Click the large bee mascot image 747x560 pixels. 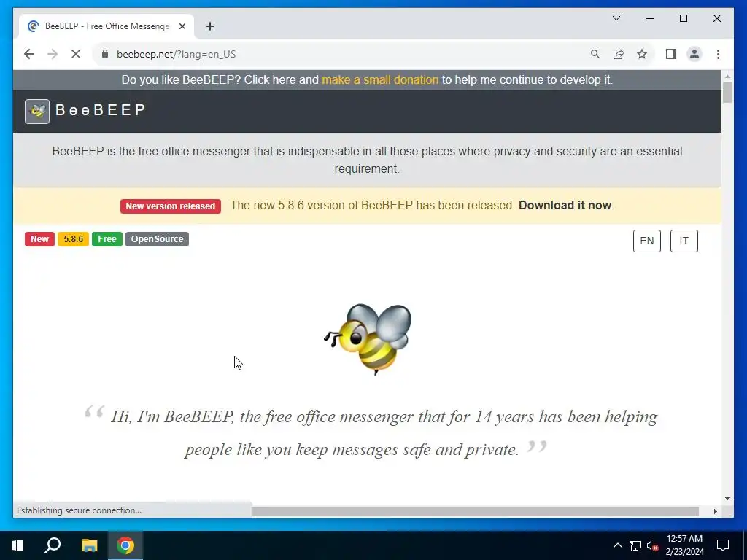(368, 338)
